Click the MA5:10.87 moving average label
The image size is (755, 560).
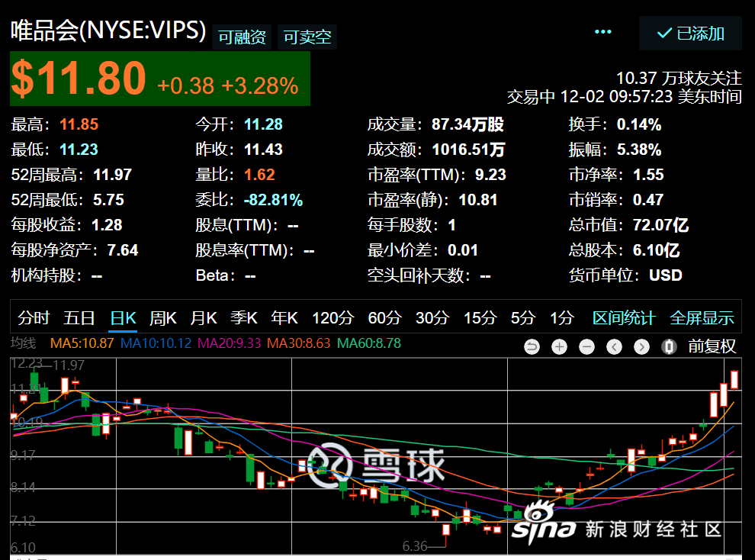coord(82,343)
